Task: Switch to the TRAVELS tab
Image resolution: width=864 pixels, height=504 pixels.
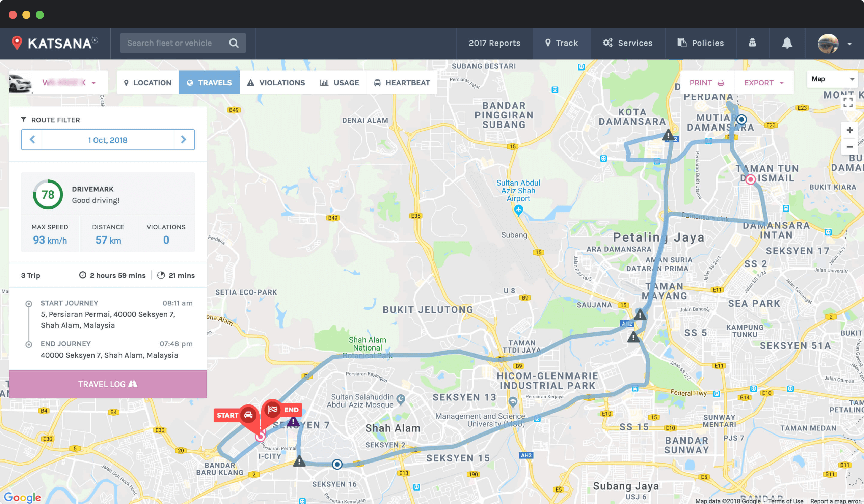Action: tap(209, 83)
